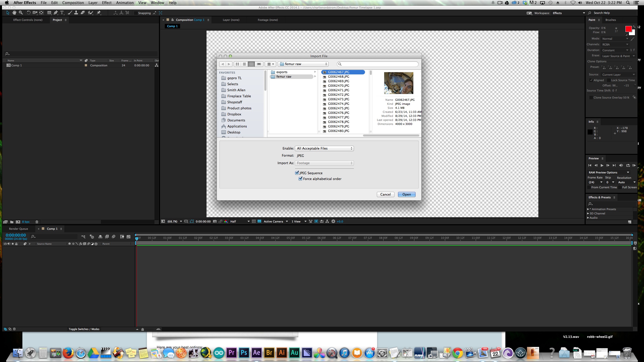Select the Rectangle shape tool
Viewport: 644px width, 362px height.
coord(49,13)
